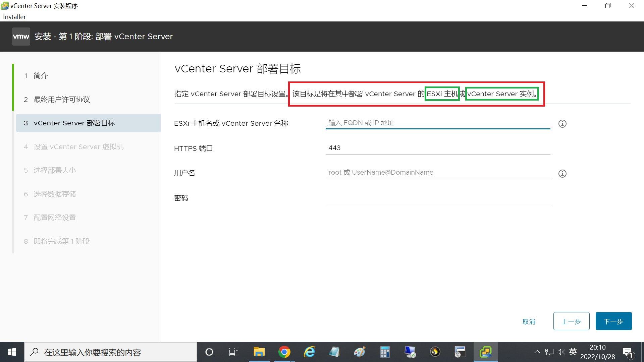This screenshot has height=362, width=644.
Task: Click the File Explorer taskbar icon
Action: click(259, 352)
